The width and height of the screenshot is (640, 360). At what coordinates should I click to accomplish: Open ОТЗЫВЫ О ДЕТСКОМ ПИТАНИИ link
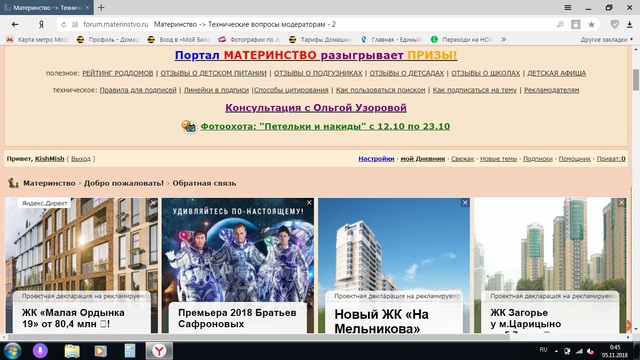click(x=213, y=73)
